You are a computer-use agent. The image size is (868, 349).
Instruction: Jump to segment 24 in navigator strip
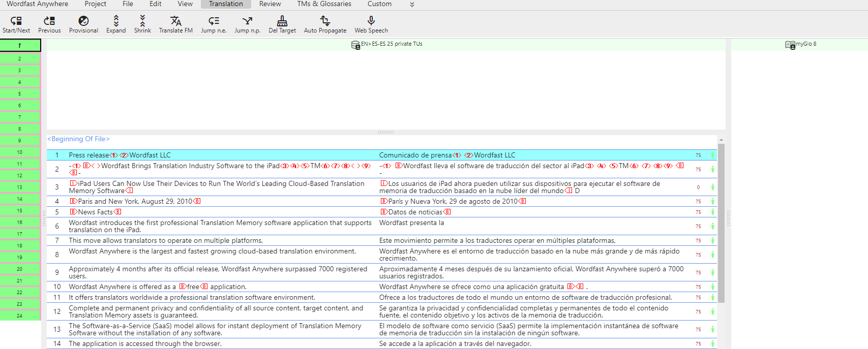(20, 315)
